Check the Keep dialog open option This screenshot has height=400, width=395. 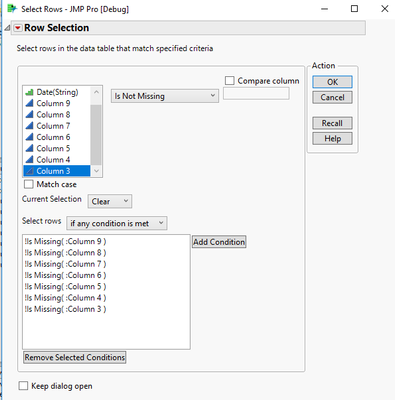pos(23,386)
